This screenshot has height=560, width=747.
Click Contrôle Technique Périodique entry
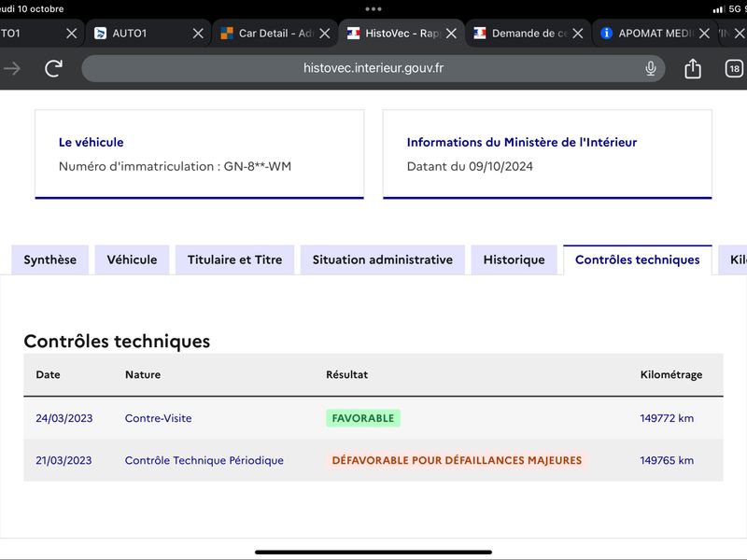pyautogui.click(x=204, y=460)
